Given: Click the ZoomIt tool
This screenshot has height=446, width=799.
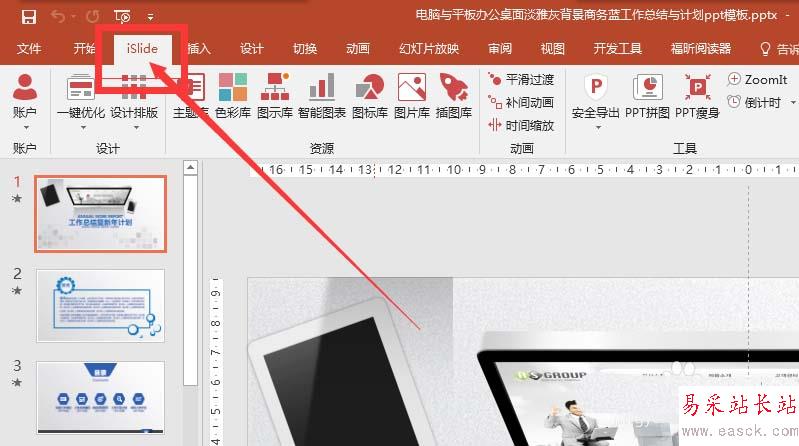Looking at the screenshot, I should pos(757,80).
